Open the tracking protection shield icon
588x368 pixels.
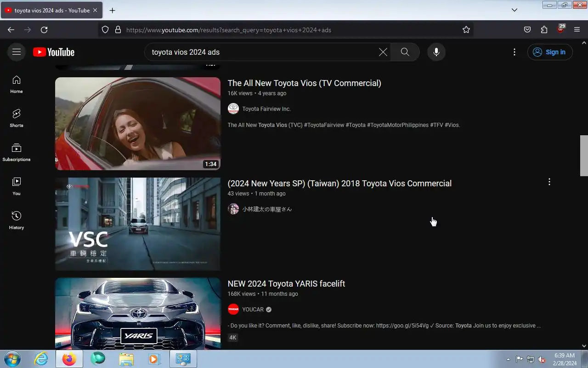coord(105,30)
